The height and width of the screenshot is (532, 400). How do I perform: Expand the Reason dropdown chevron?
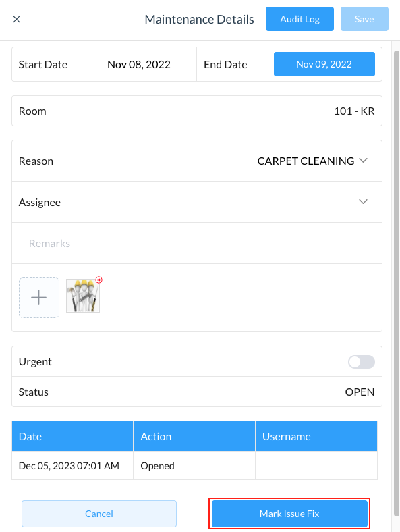(364, 161)
